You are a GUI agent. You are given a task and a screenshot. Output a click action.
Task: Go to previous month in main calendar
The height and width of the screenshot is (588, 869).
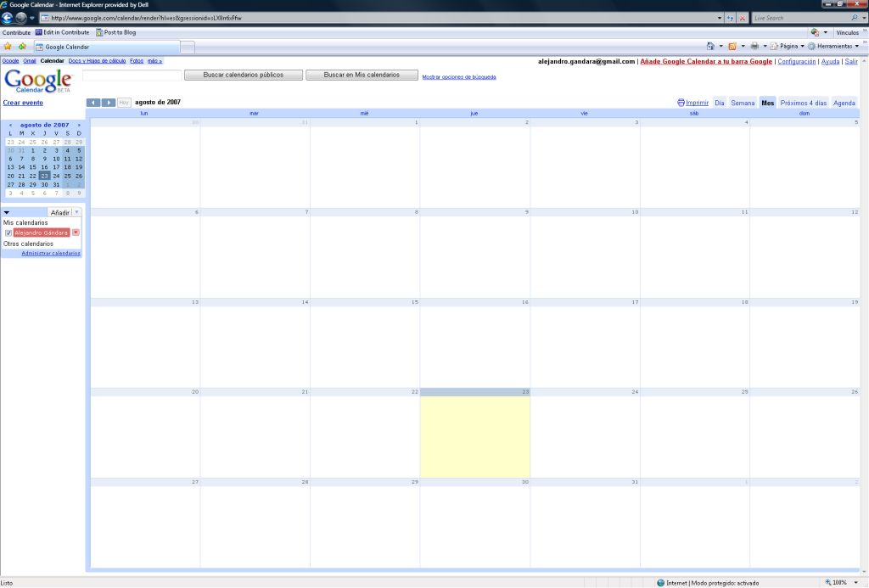93,103
